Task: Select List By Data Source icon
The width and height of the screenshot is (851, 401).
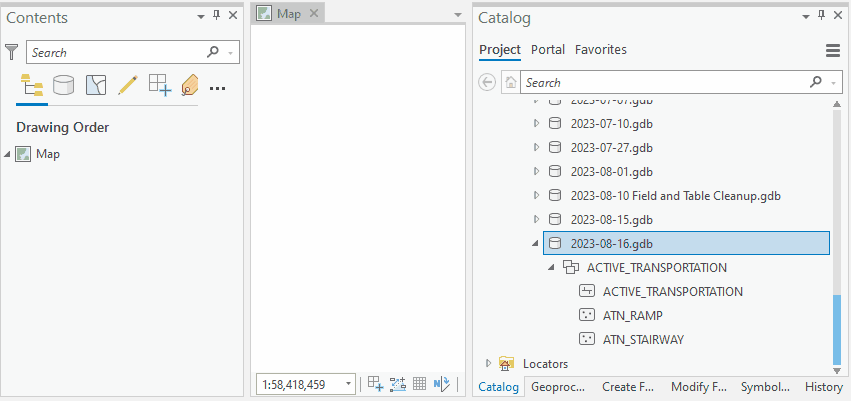Action: point(63,86)
